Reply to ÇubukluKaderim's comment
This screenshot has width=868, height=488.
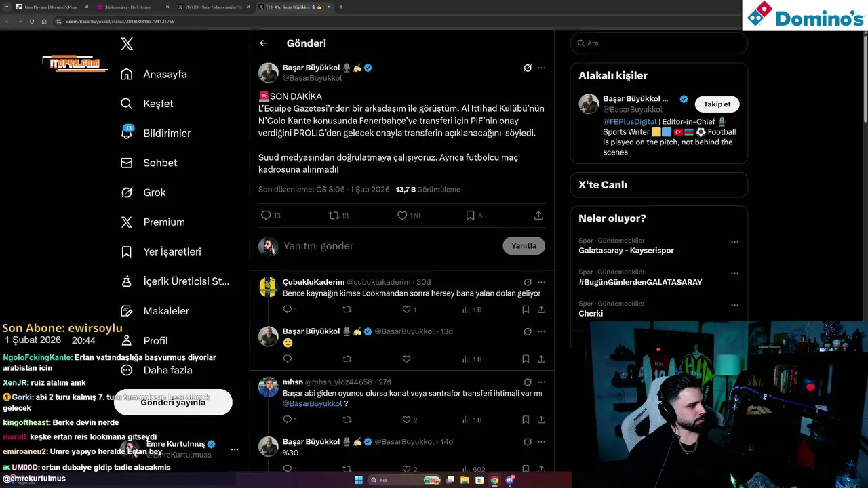[288, 310]
